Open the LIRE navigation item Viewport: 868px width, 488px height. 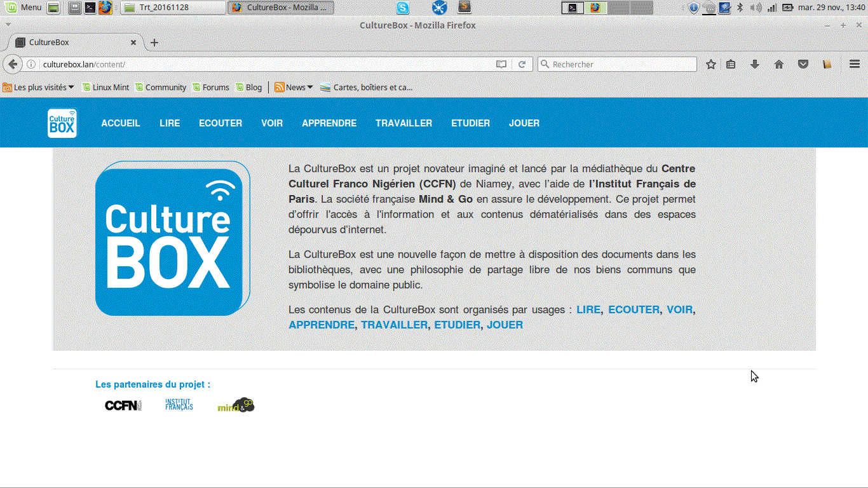point(170,123)
